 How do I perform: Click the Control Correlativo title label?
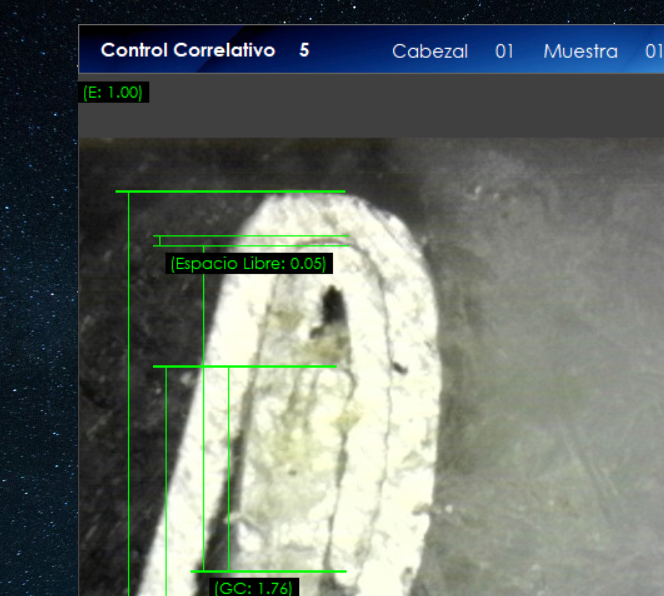point(187,50)
